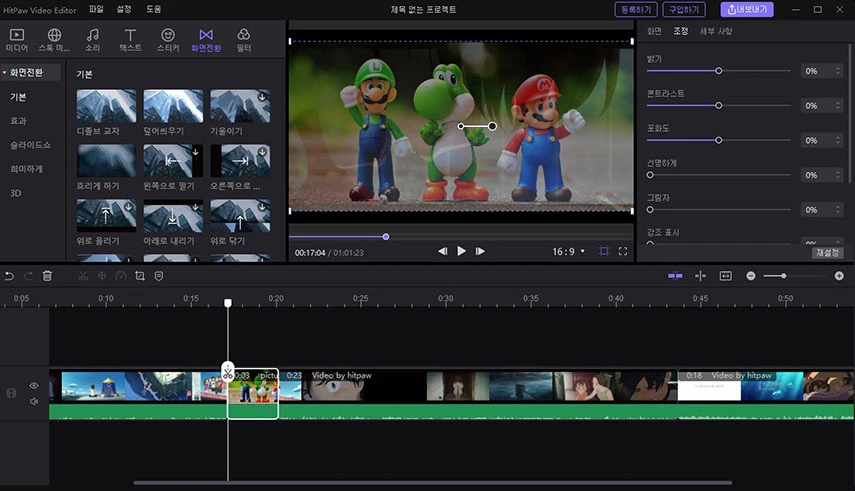Click the undo arrow in timeline toolbar
Image resolution: width=855 pixels, height=491 pixels.
point(9,276)
